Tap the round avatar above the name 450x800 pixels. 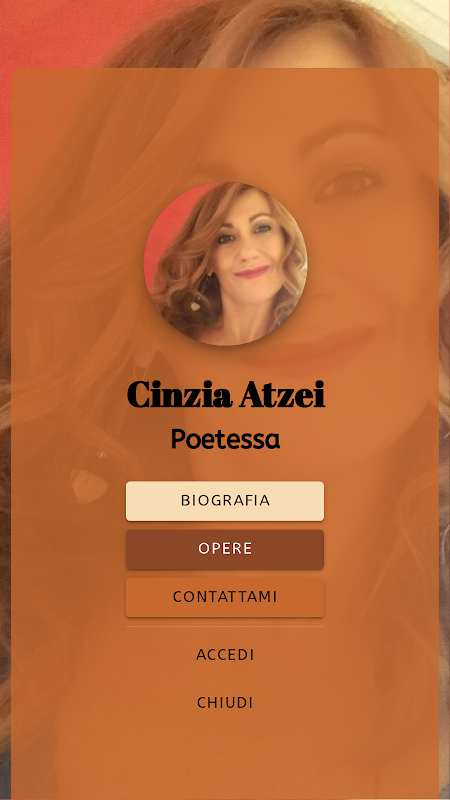pyautogui.click(x=225, y=264)
